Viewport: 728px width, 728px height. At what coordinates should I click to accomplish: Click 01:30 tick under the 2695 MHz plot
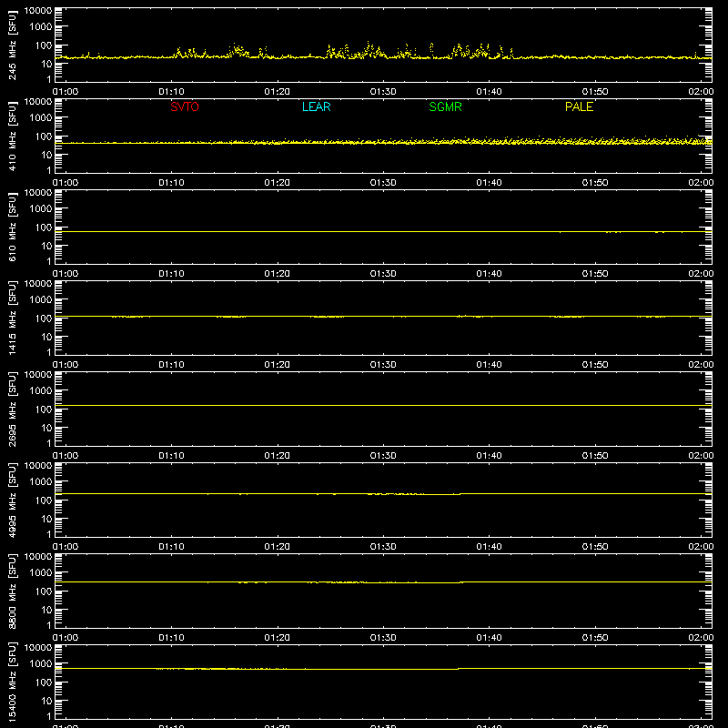click(383, 456)
